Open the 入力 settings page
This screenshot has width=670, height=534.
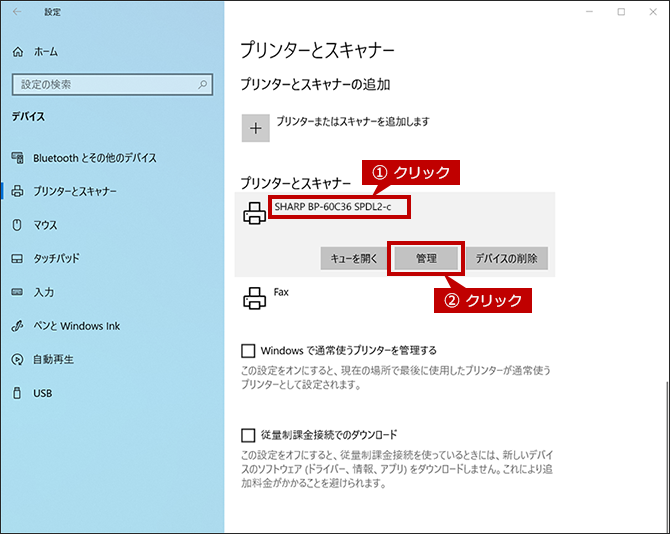(x=44, y=292)
